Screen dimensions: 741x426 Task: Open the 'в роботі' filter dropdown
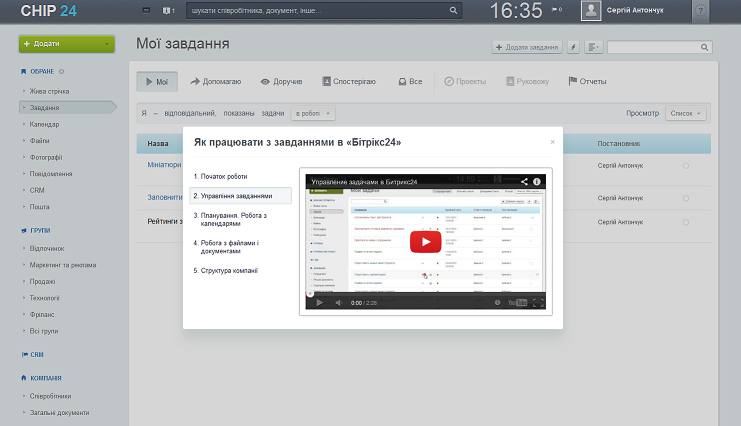coord(313,113)
